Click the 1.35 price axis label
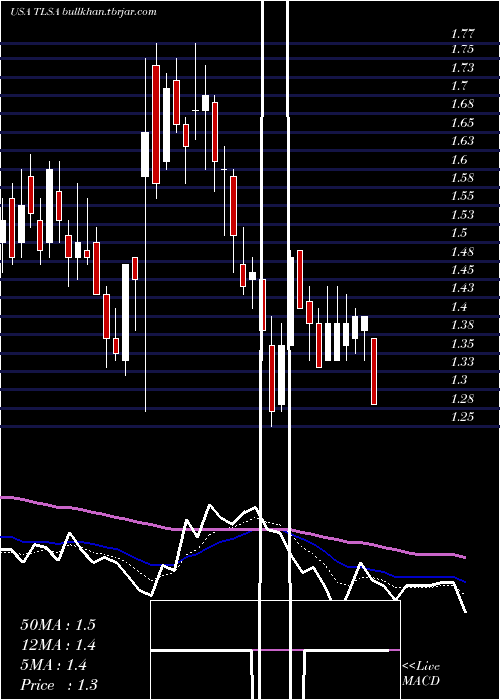This screenshot has width=500, height=700. pos(462,344)
